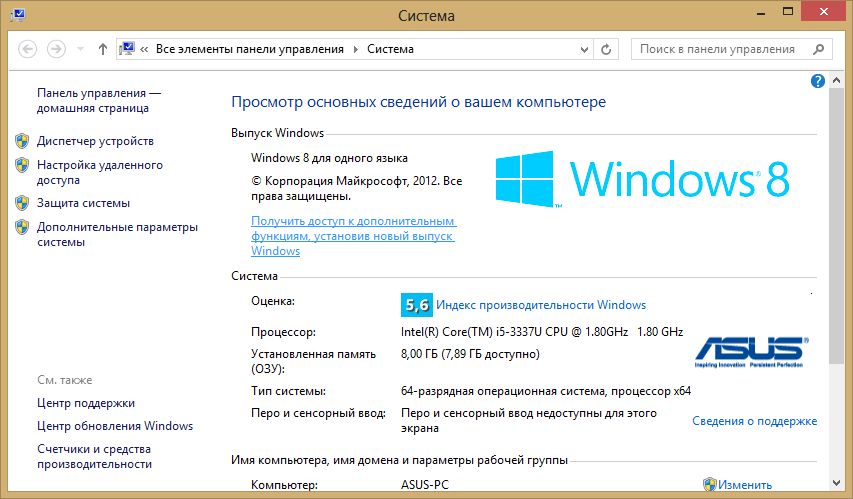The image size is (853, 499).
Task: Click the magnifier icon in the search box
Action: [818, 49]
